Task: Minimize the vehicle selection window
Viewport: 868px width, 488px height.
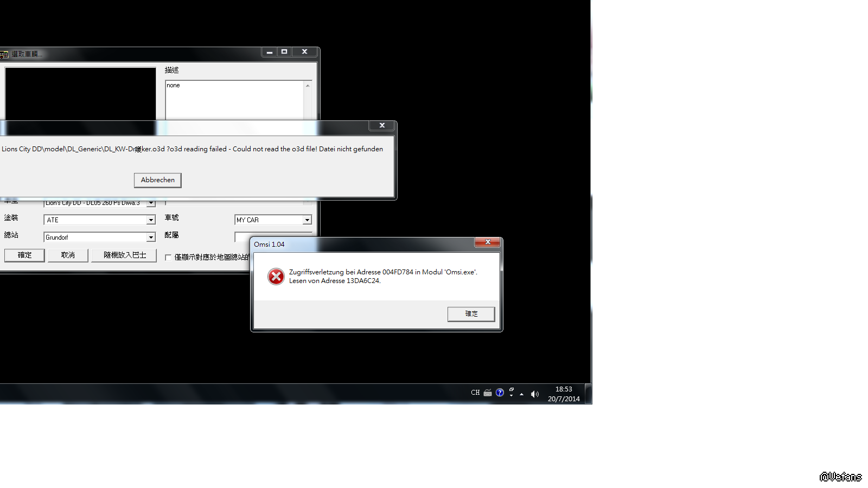Action: click(269, 52)
